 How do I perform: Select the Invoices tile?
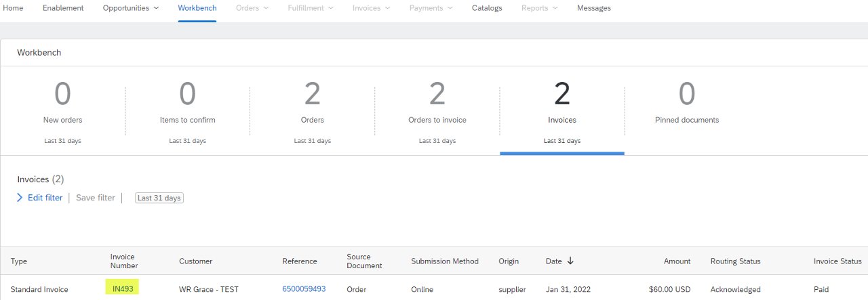pyautogui.click(x=561, y=111)
